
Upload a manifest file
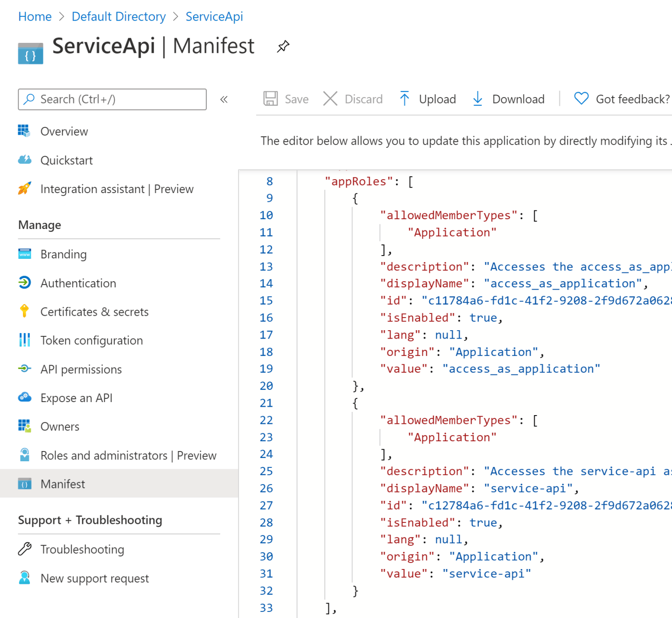[x=427, y=99]
